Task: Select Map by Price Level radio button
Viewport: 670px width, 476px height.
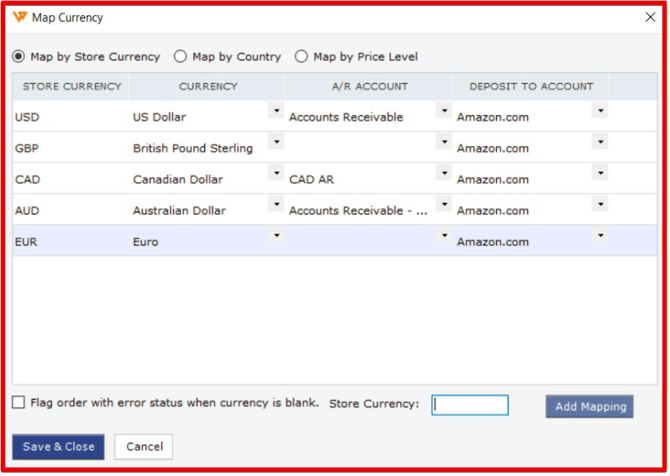Action: click(x=302, y=57)
